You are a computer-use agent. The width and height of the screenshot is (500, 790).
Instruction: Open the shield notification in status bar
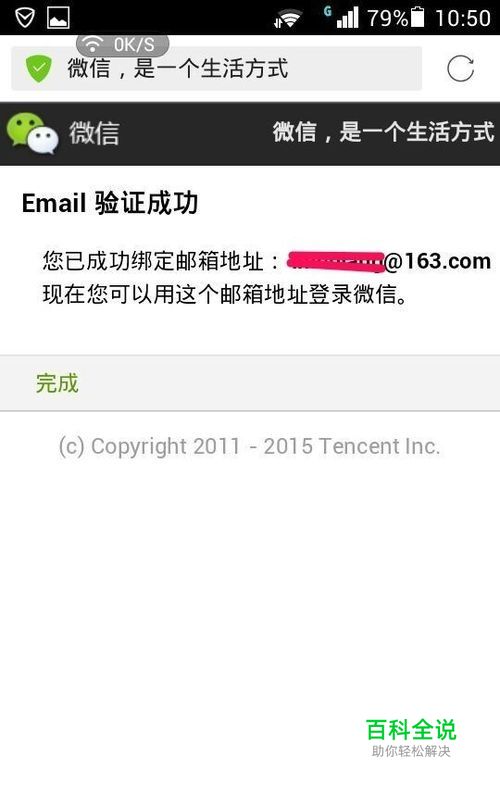[x=25, y=18]
